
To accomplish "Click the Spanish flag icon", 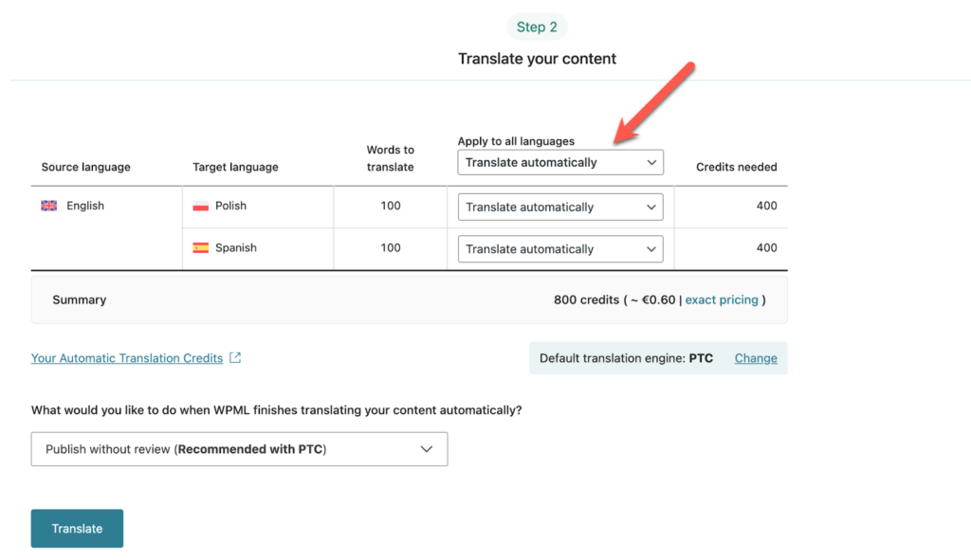I will coord(200,247).
